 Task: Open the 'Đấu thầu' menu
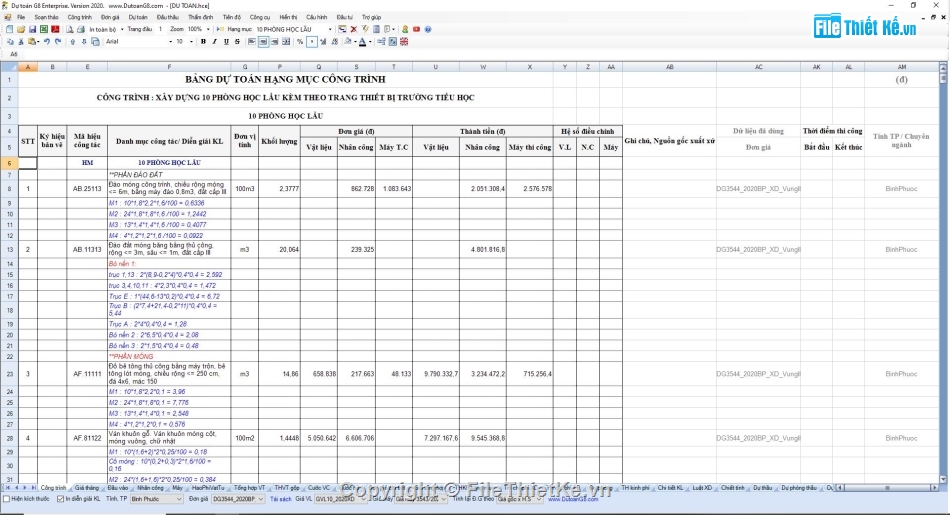tap(168, 18)
